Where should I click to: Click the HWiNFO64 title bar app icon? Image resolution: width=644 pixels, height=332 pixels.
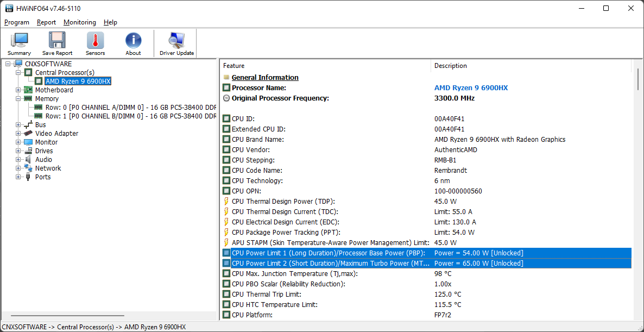[9, 8]
